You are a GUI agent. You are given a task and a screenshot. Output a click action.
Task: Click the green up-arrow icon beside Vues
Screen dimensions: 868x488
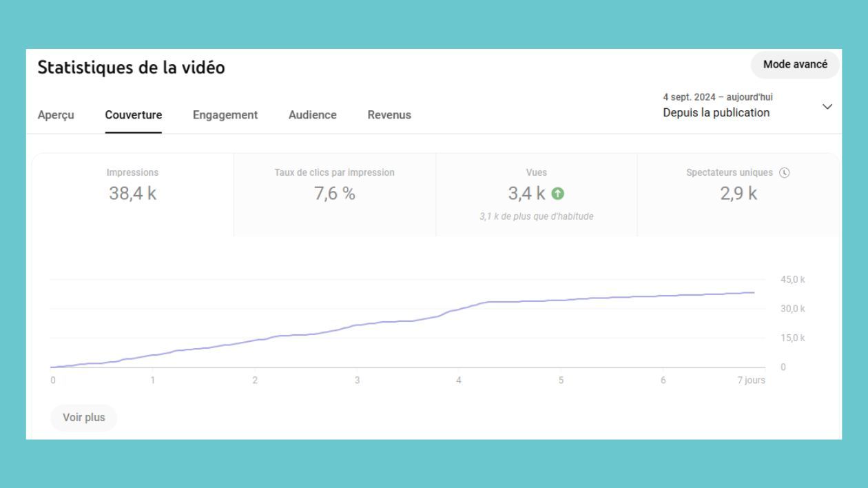click(557, 194)
